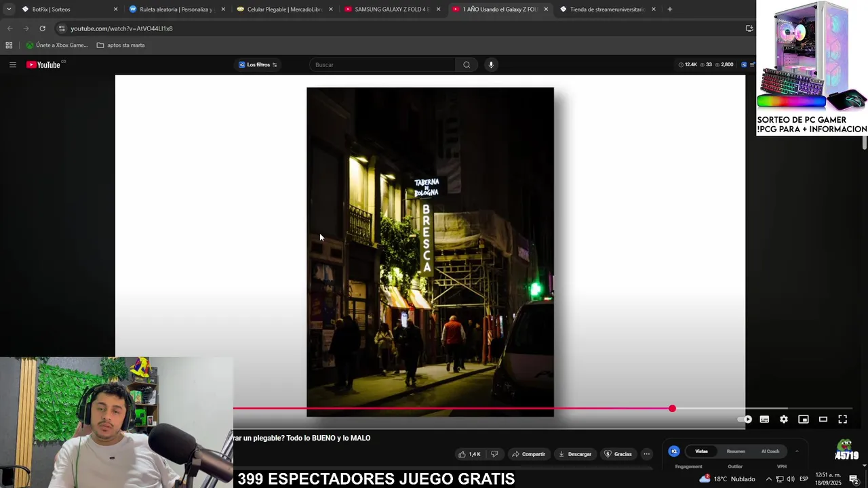
Task: Switch to theater mode
Action: [x=823, y=420]
